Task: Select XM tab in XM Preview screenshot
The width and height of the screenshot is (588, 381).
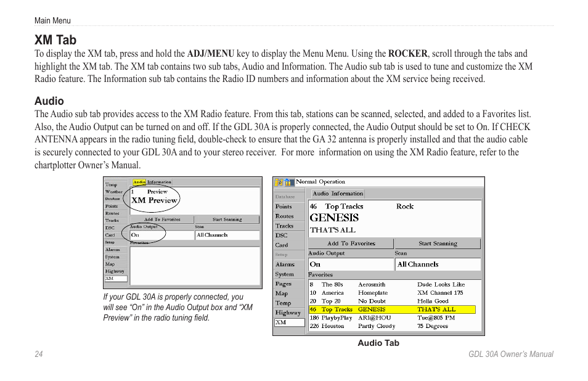Action: pyautogui.click(x=116, y=279)
